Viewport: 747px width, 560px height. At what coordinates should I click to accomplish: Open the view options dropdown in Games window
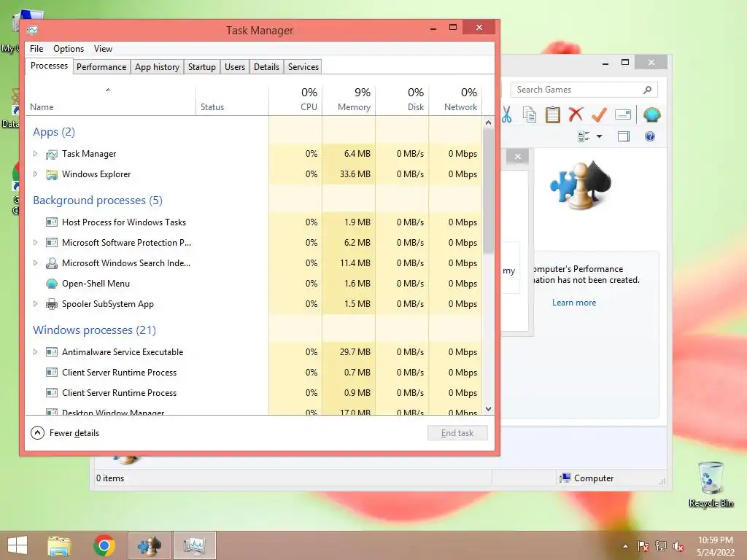click(600, 136)
